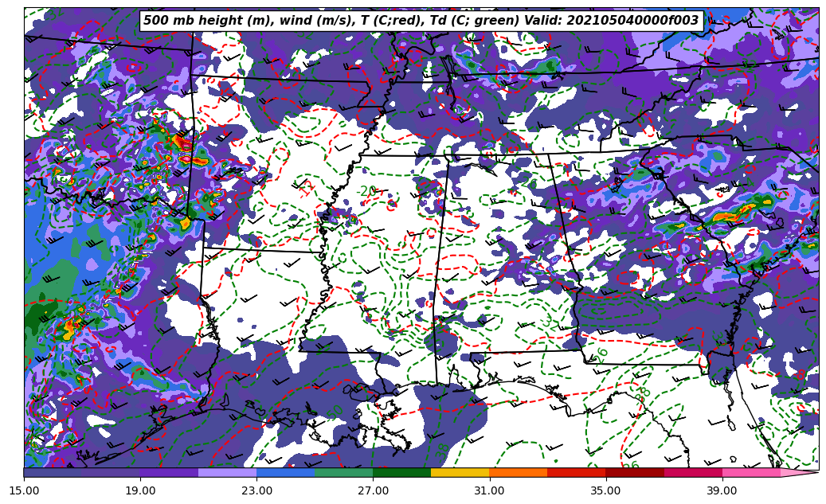The width and height of the screenshot is (826, 504).
Task: Click the bright blue colorbar segment
Action: (x=285, y=473)
